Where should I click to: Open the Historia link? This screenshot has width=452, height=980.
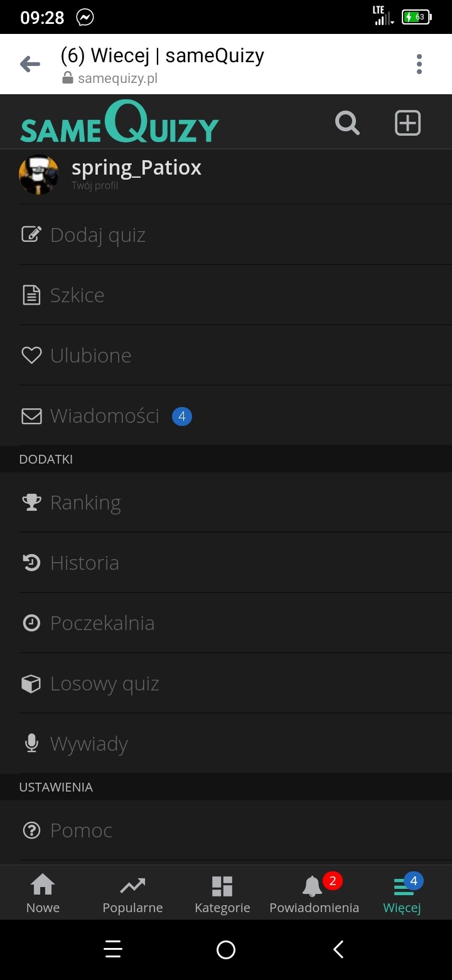click(85, 563)
